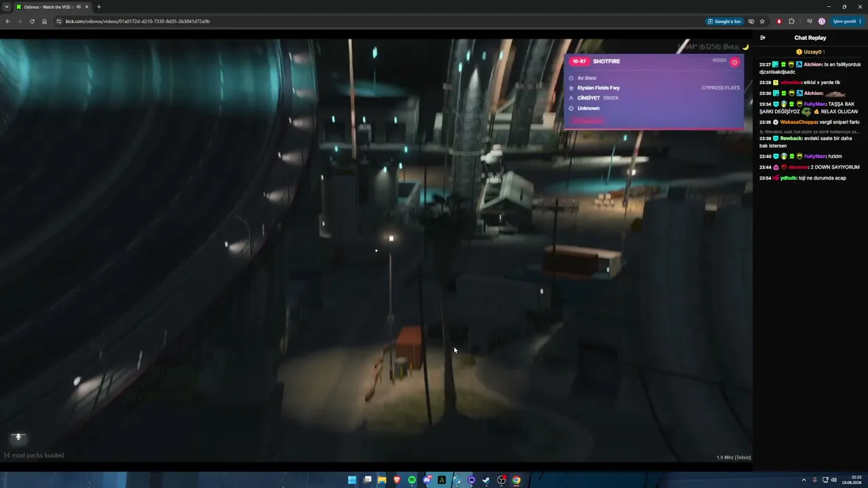Click the SHOTFIRE dispatch alert title
Viewport: 868px width, 488px height.
point(606,62)
